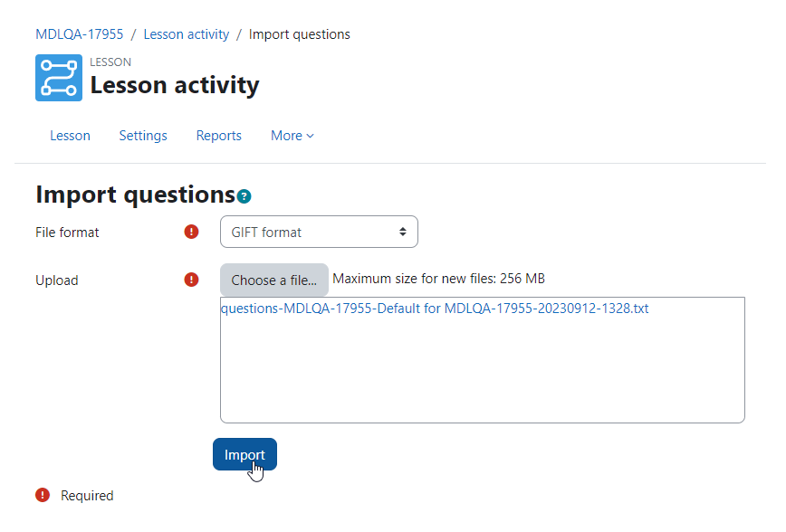The image size is (786, 532).
Task: Expand the More navigation menu
Action: click(292, 136)
